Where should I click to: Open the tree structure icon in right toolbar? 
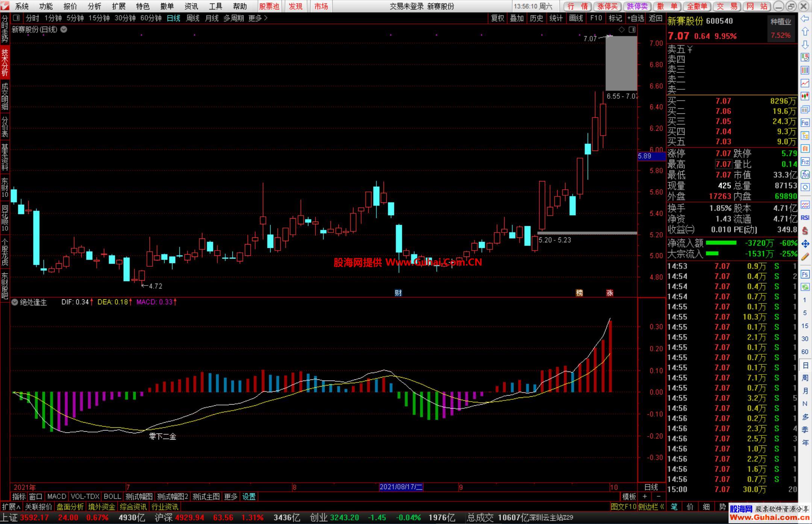pos(805,136)
